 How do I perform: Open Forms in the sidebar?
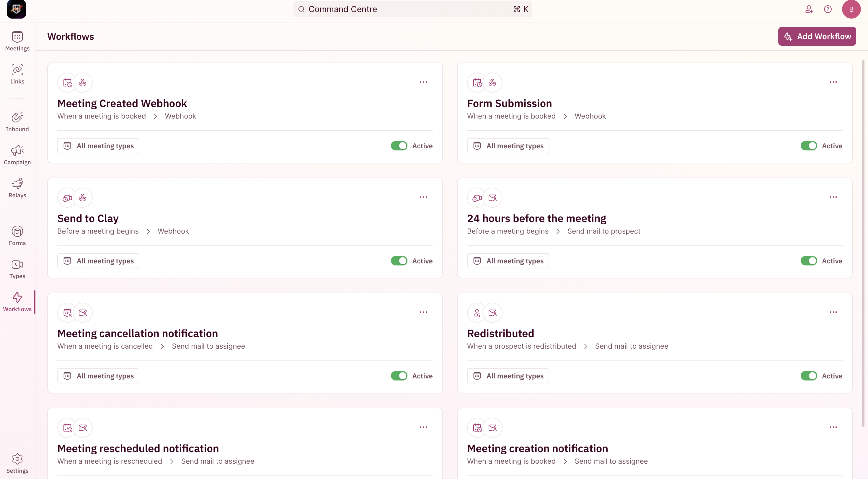coord(17,236)
